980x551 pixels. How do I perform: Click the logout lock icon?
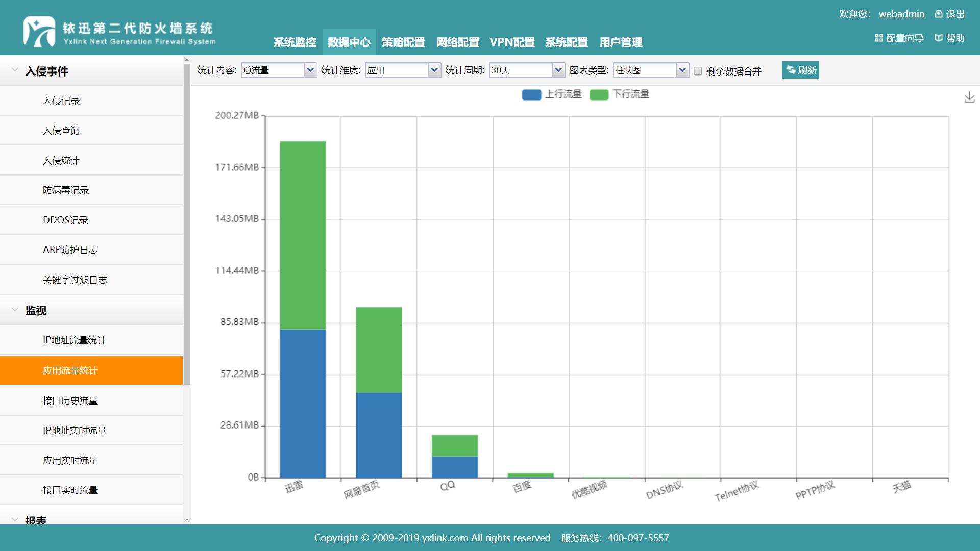coord(938,14)
